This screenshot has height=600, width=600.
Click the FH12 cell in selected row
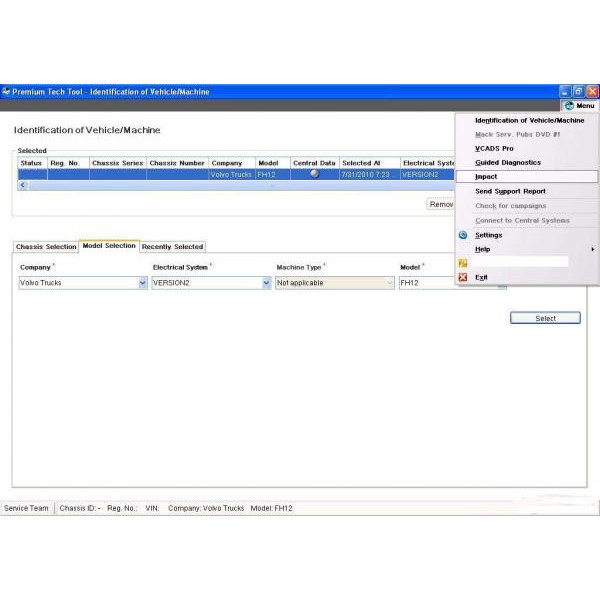[x=272, y=174]
